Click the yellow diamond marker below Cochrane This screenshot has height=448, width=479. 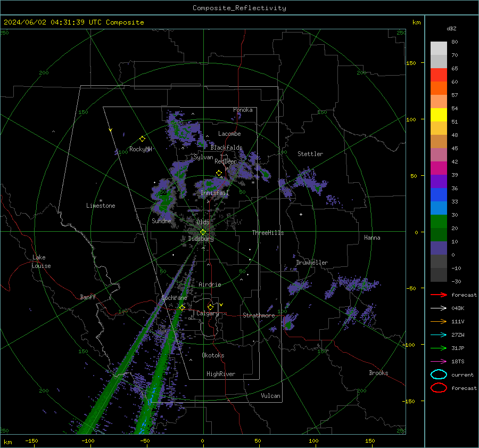tap(183, 307)
